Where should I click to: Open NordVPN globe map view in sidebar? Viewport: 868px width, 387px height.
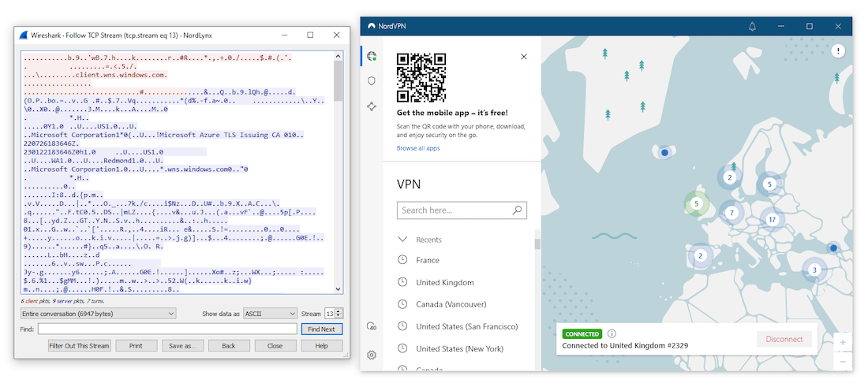[x=372, y=54]
